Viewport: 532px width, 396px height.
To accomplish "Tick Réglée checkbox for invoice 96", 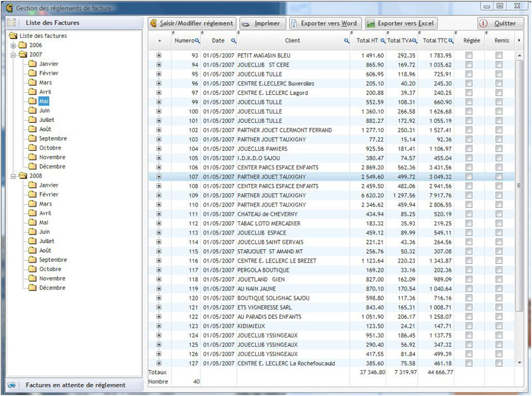I will [x=469, y=84].
